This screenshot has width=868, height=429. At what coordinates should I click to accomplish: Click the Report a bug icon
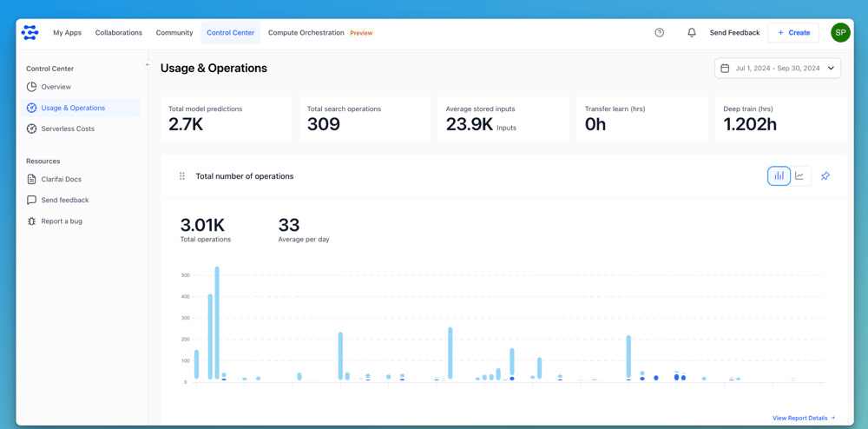(32, 221)
